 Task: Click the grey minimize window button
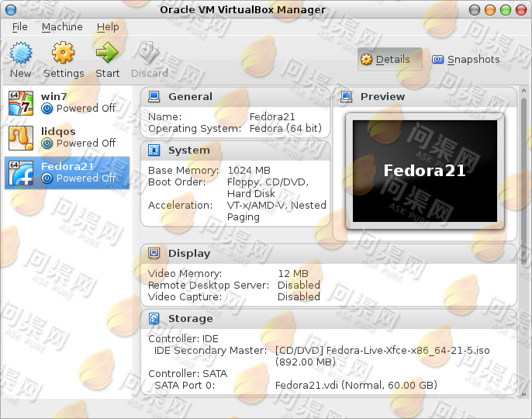click(x=475, y=10)
